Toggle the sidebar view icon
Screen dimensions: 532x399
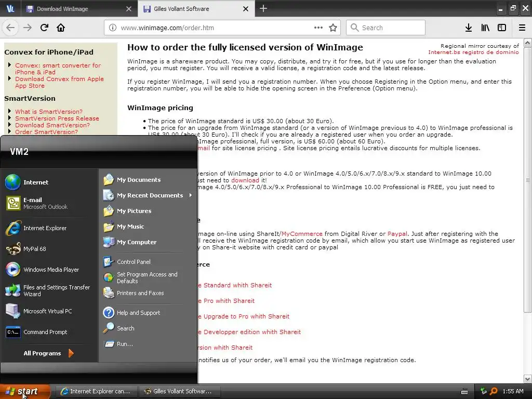pos(502,28)
